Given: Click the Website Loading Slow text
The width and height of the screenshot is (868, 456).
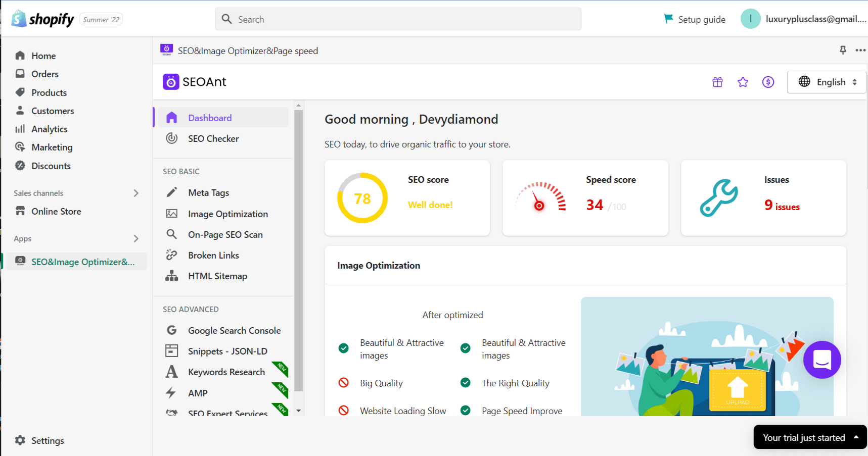Looking at the screenshot, I should pyautogui.click(x=403, y=411).
